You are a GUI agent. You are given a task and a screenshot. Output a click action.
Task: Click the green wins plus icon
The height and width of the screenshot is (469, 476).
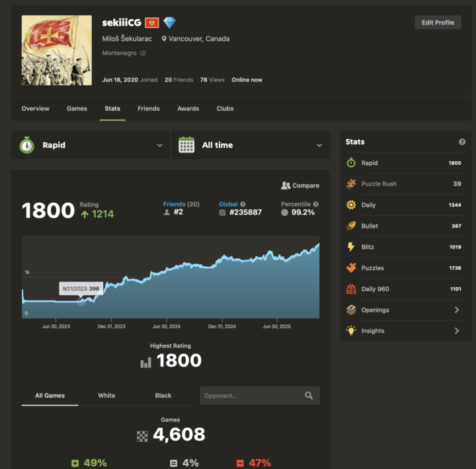[x=75, y=463]
